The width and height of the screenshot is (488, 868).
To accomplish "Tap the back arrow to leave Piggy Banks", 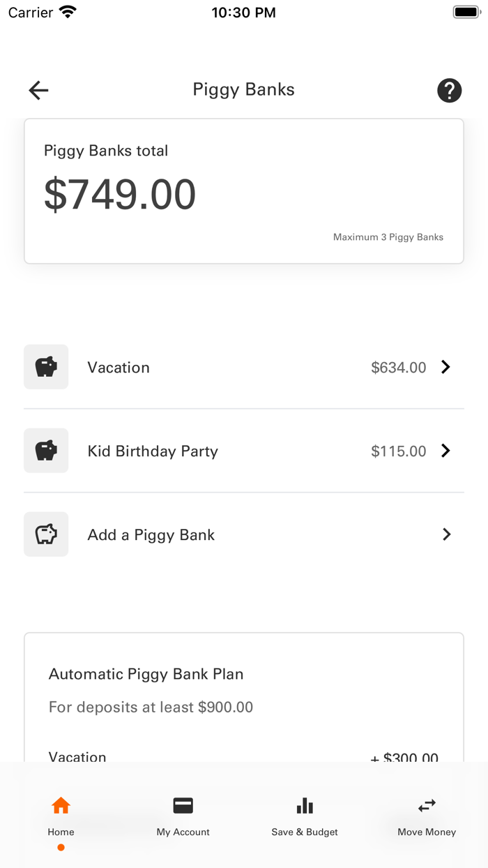I will (x=38, y=90).
